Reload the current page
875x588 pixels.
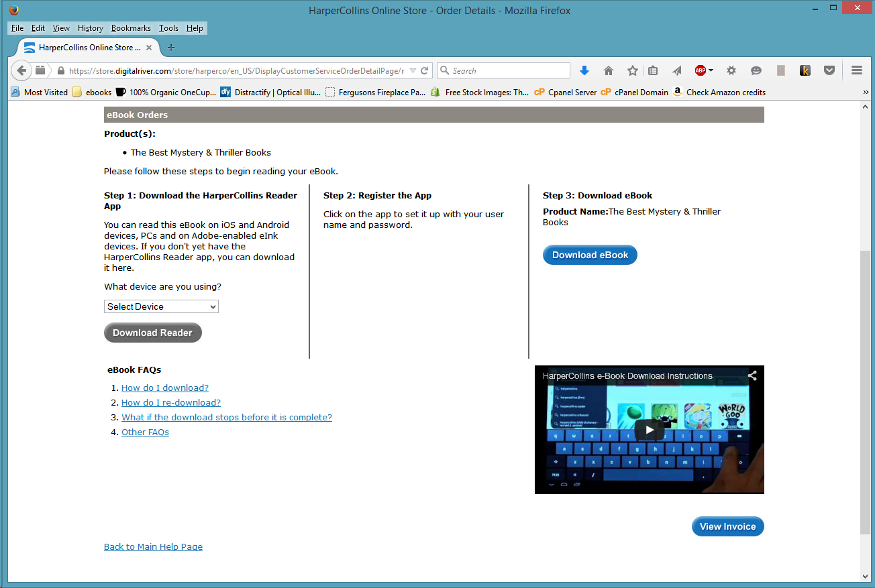click(425, 70)
